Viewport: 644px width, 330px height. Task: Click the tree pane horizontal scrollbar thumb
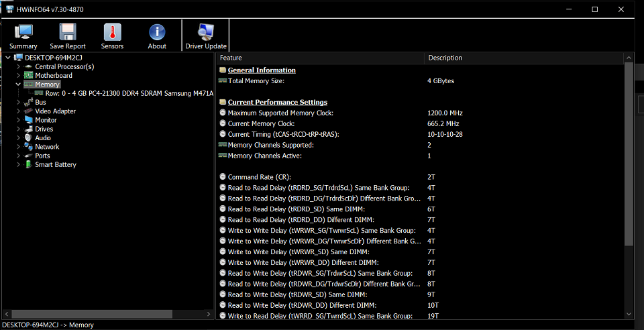[92, 315]
